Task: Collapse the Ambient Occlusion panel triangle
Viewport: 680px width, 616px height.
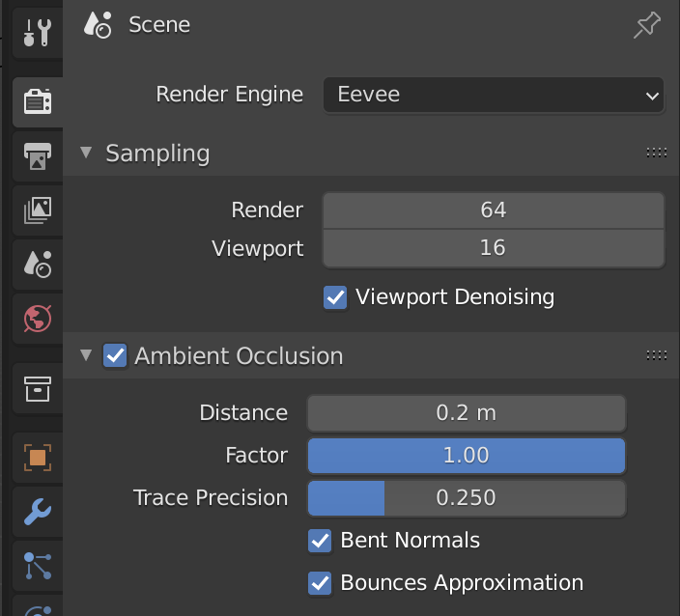Action: 86,355
